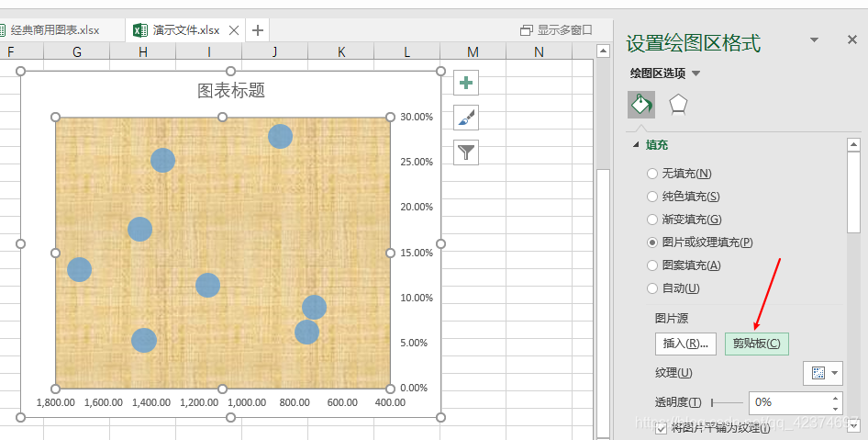The width and height of the screenshot is (868, 440).
Task: Select column M header
Action: 473,51
